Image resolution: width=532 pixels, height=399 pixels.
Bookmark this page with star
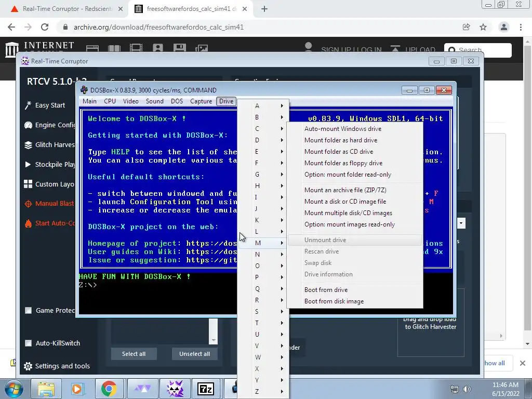(483, 27)
